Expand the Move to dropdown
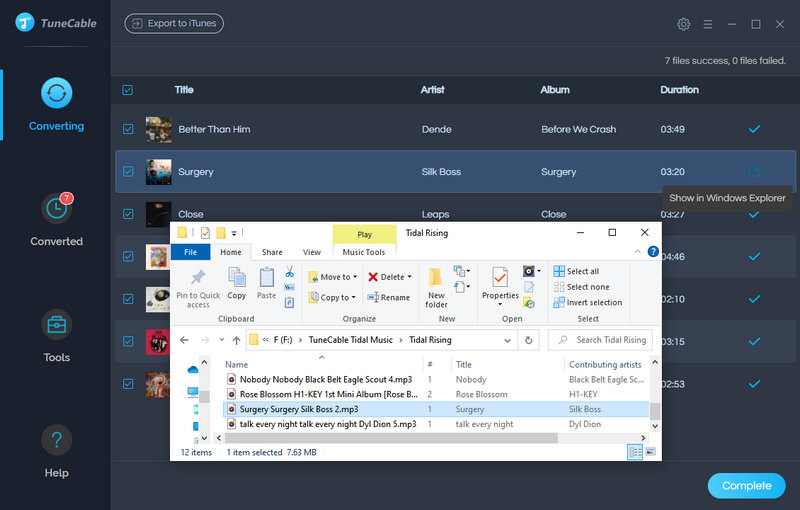Viewport: 800px width, 510px height. click(336, 277)
